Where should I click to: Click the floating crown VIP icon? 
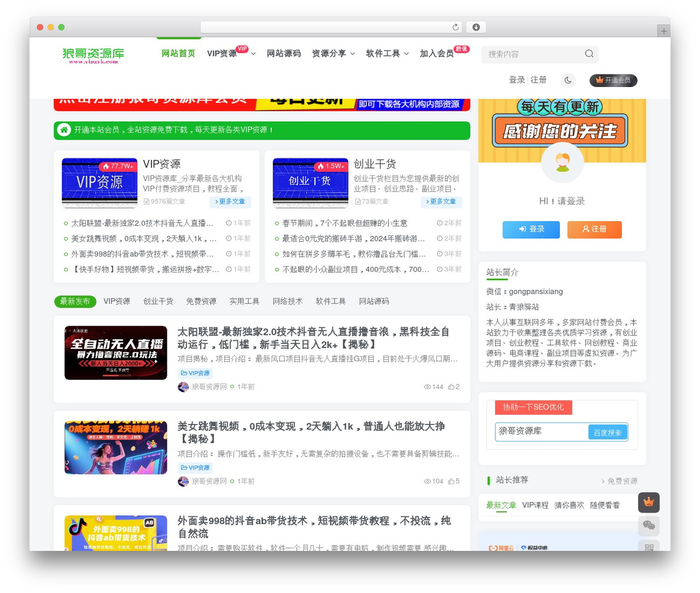tap(649, 502)
